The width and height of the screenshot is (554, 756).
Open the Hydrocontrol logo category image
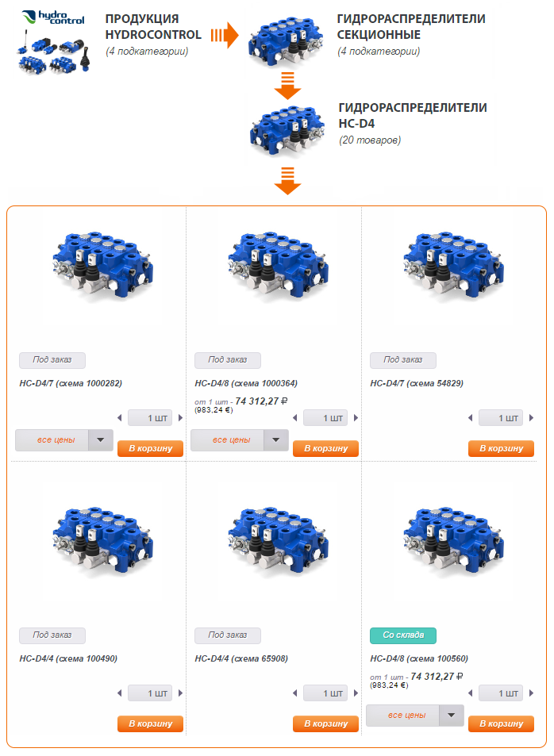(x=53, y=42)
